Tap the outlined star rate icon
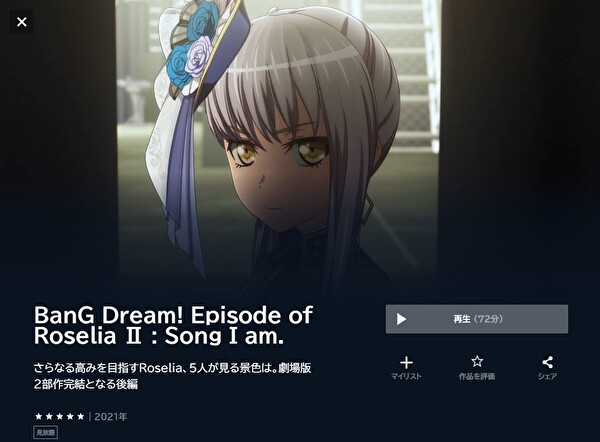Screen dimensions: 600x442 [x=477, y=361]
